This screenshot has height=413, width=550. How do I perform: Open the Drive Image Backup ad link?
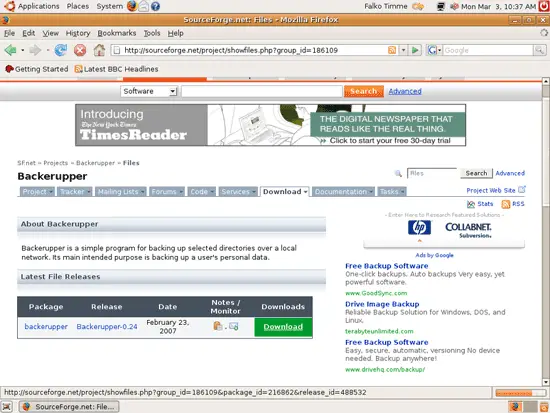[382, 304]
